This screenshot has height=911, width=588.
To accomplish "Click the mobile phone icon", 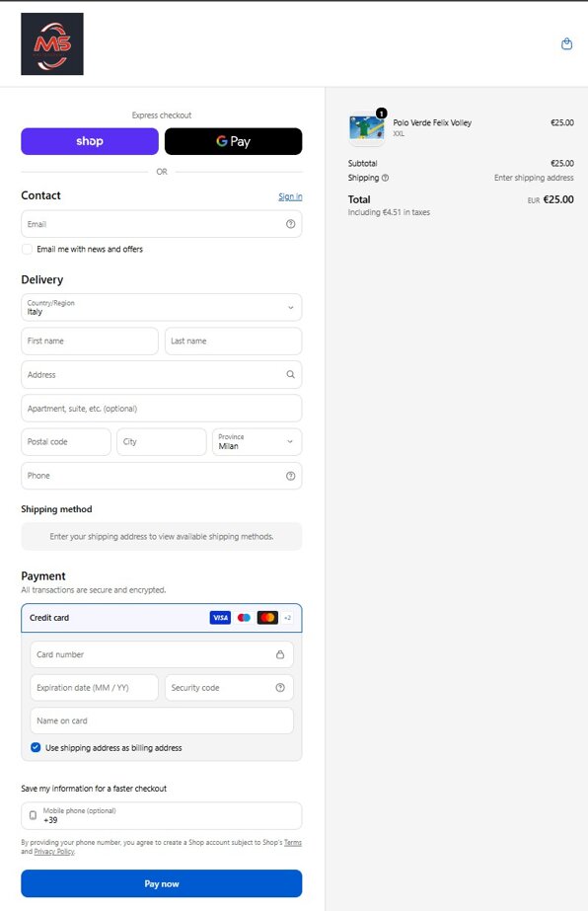I will pyautogui.click(x=34, y=815).
